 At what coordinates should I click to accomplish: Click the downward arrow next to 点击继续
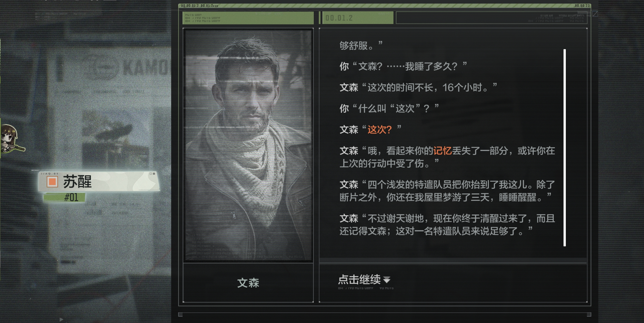click(387, 280)
